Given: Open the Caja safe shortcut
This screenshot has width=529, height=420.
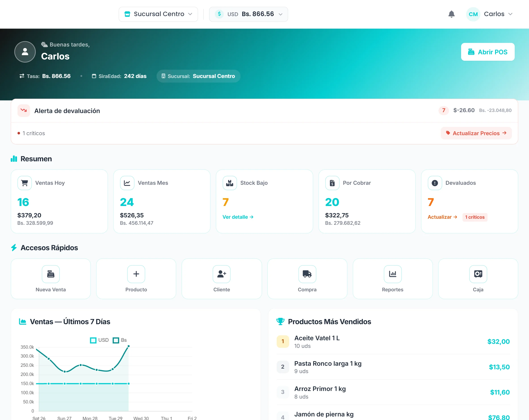Looking at the screenshot, I should pos(478,279).
